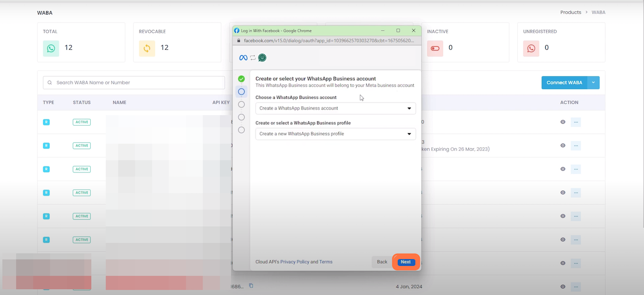Open more actions for the 4 Jan, 2024 row
Screen dimensions: 644x295
pos(576,286)
